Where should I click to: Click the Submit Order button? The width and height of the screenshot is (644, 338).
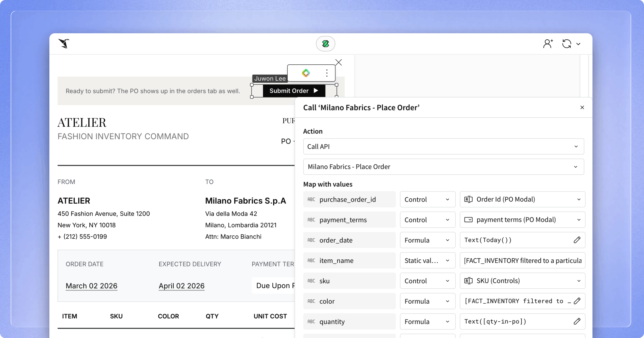click(294, 91)
